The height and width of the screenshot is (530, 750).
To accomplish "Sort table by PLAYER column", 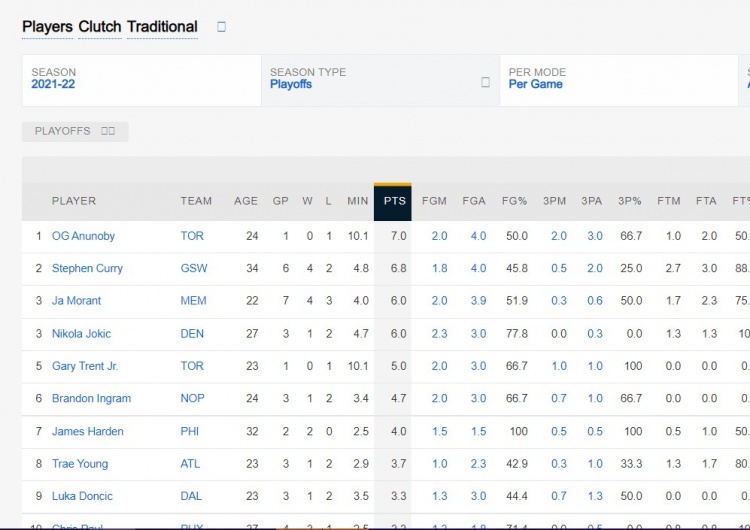I will [x=74, y=201].
